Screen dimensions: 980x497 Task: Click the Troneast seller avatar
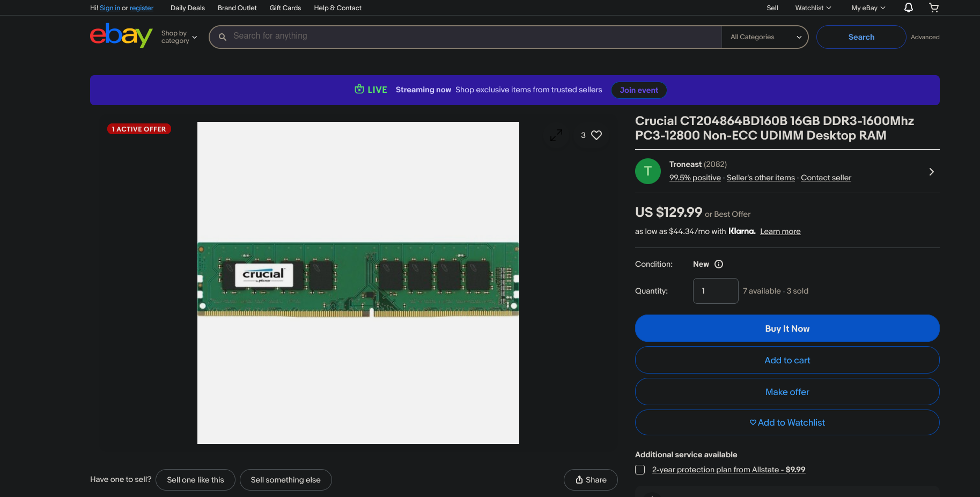coord(648,171)
